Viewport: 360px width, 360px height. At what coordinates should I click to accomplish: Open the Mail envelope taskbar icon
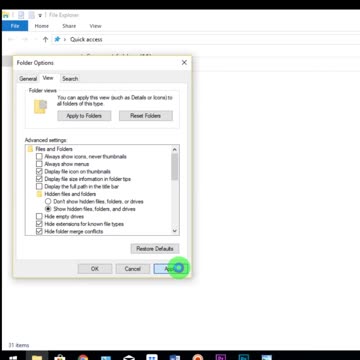(x=129, y=358)
